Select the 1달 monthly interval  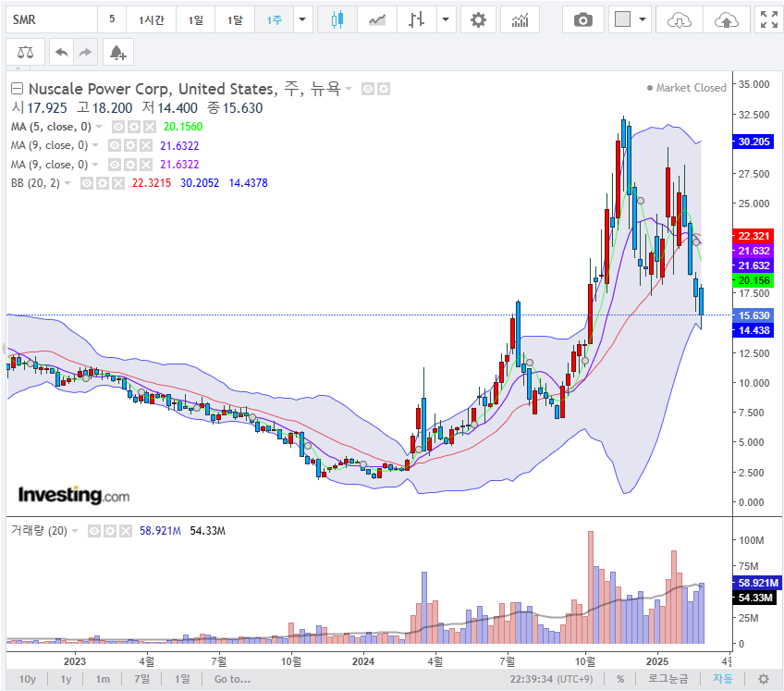[235, 20]
